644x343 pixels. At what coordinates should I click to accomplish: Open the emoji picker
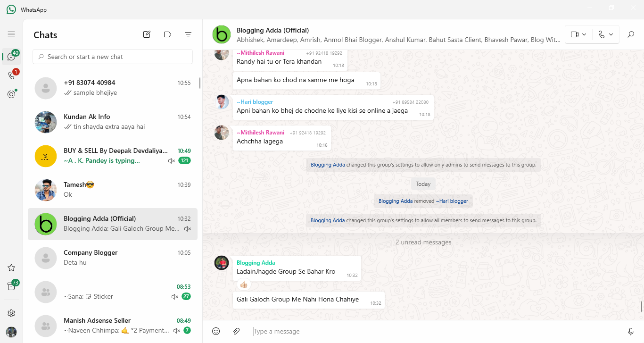(x=216, y=331)
